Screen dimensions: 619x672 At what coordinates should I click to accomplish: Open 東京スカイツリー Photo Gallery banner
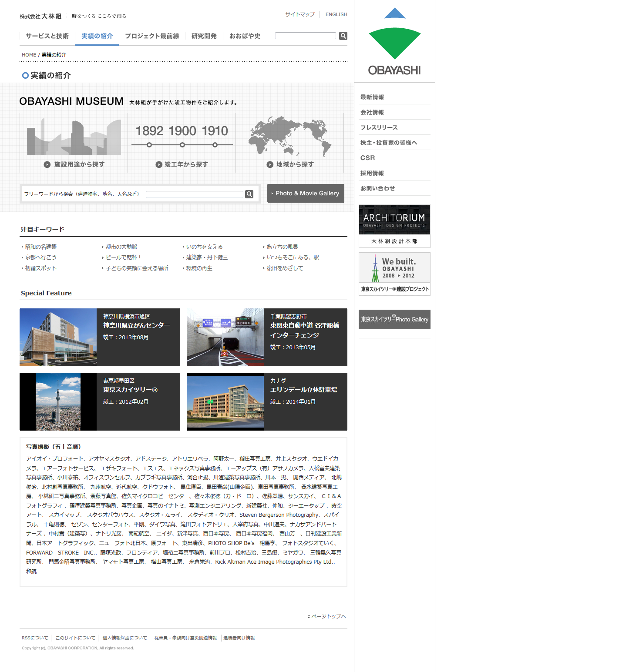394,319
